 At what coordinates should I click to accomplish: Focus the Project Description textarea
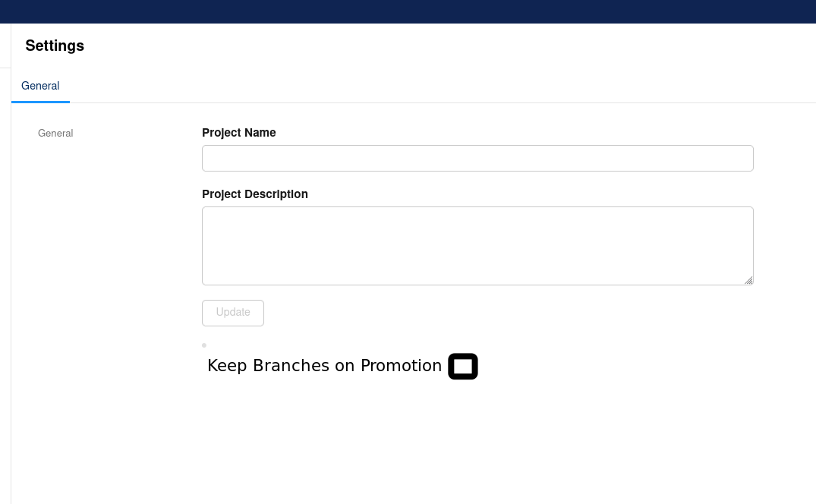point(477,245)
